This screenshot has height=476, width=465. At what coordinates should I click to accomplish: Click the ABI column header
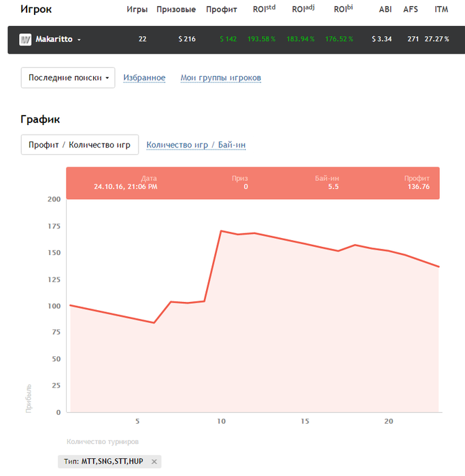[x=385, y=10]
